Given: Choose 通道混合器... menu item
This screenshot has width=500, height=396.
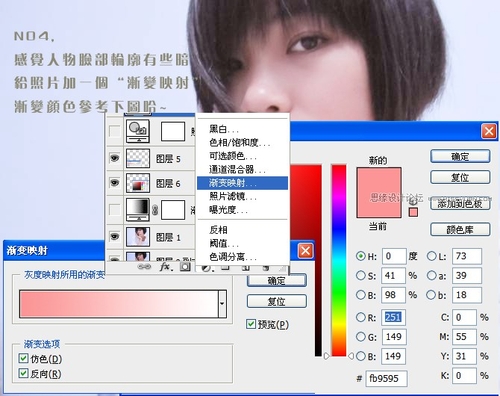Looking at the screenshot, I should click(242, 169).
